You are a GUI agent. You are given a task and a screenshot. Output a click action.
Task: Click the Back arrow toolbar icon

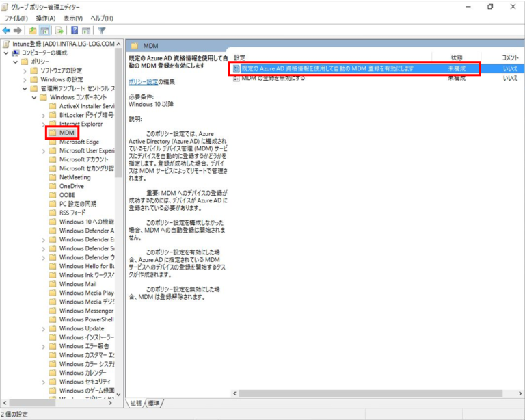point(6,31)
